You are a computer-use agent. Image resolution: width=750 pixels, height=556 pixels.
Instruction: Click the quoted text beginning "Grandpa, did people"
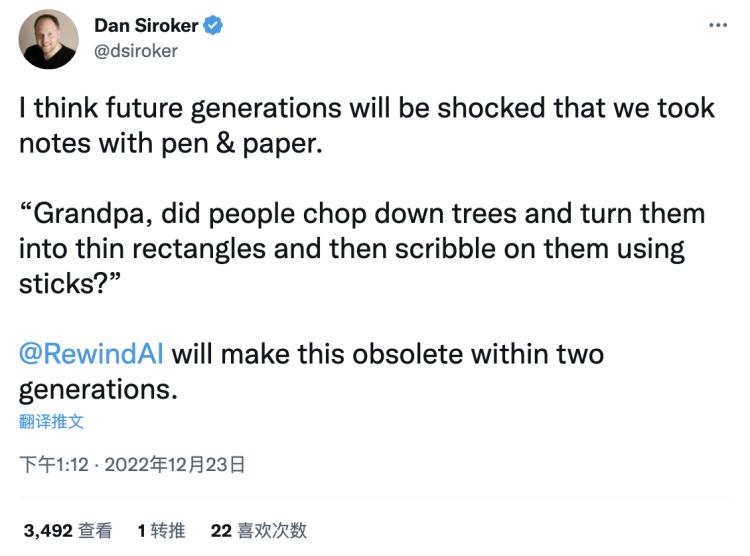coord(361,214)
